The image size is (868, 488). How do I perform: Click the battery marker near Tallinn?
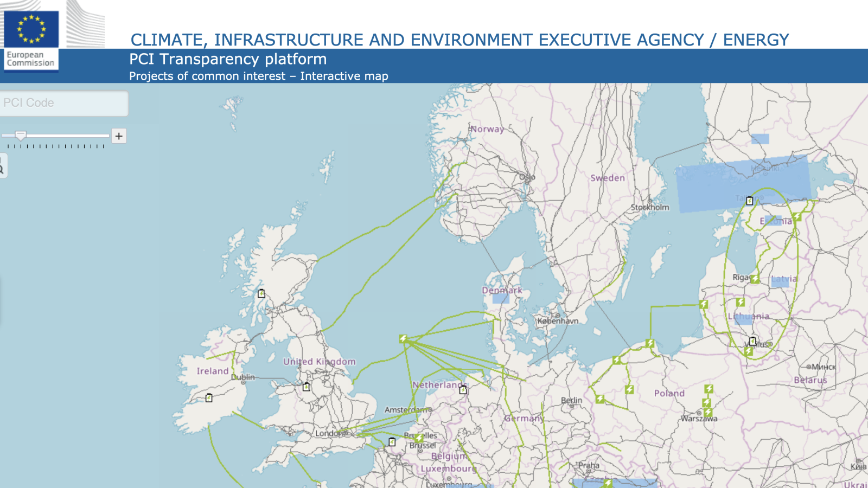tap(749, 201)
